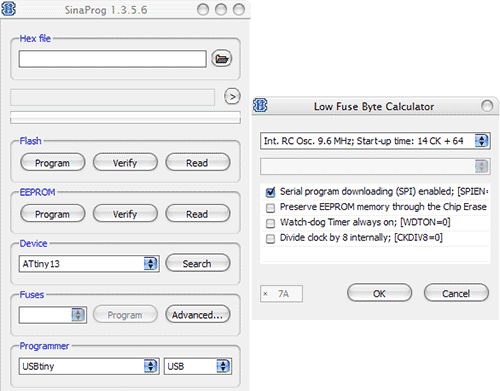Click the Programmer section label

[x=44, y=346]
